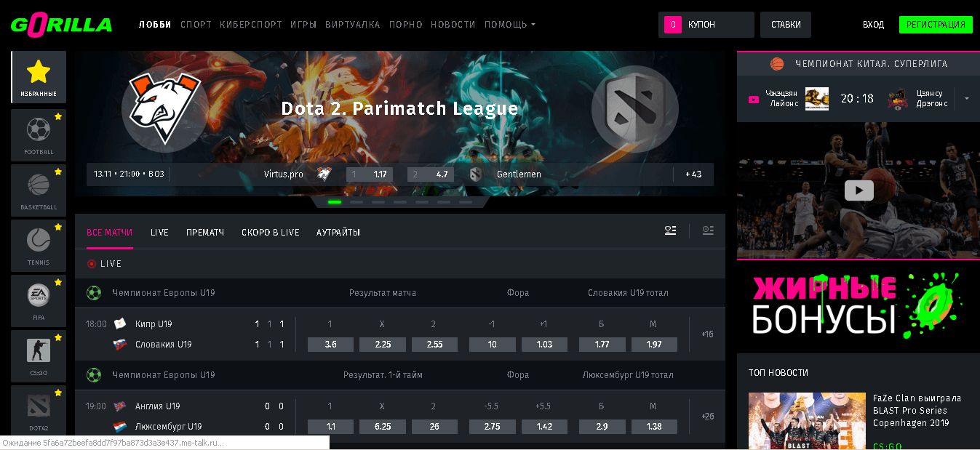Expand +26 more markets for Англия U19
The image size is (980, 450).
point(707,417)
